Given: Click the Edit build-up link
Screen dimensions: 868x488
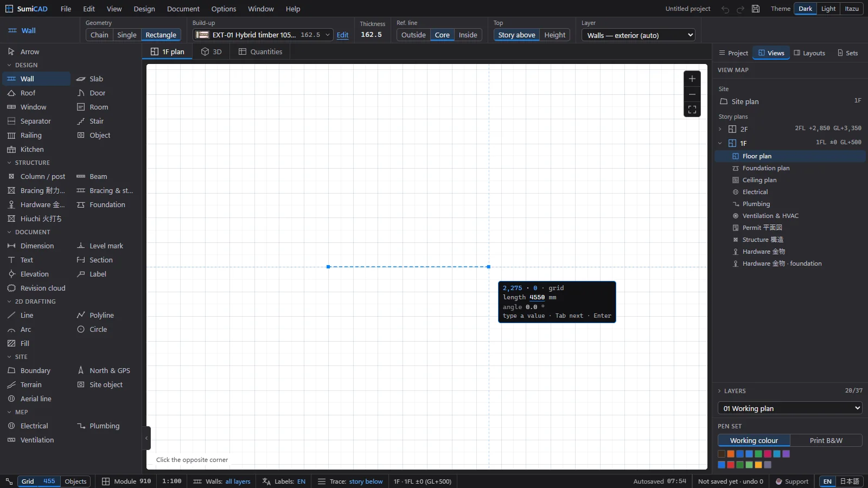Looking at the screenshot, I should 343,35.
